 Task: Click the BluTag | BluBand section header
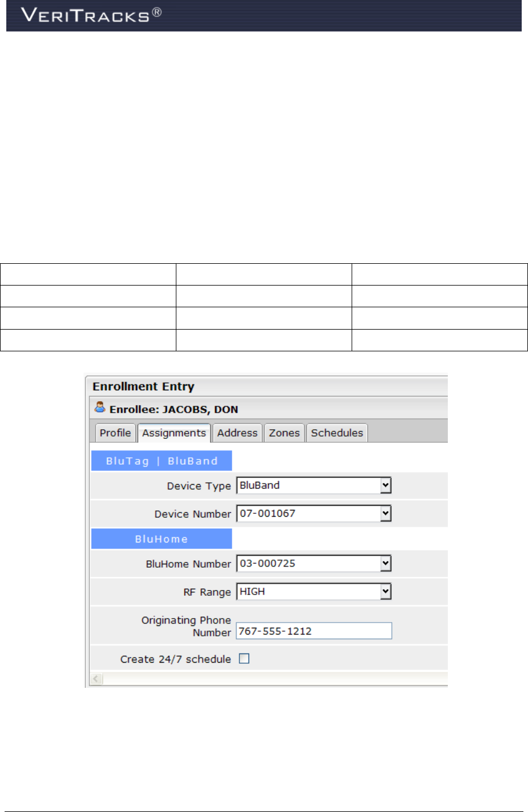[x=161, y=461]
